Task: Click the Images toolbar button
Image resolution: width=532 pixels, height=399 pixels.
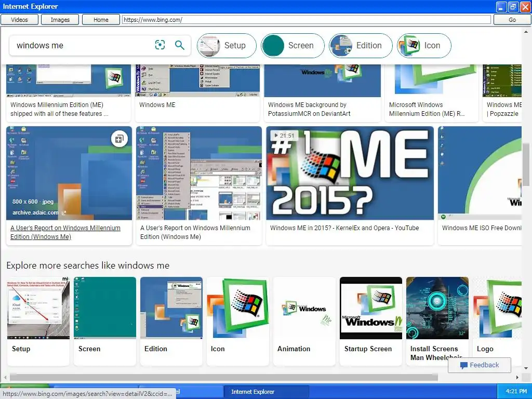Action: (x=60, y=20)
